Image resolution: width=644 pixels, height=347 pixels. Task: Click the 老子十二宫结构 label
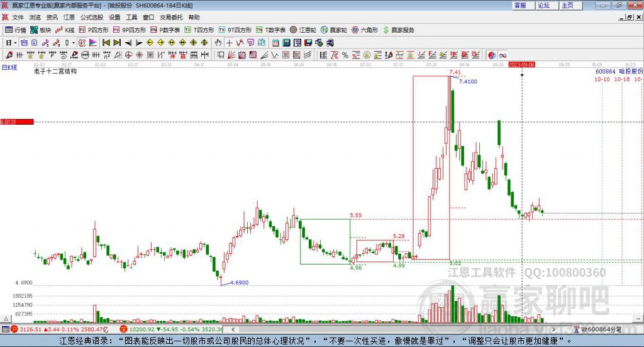coord(55,71)
